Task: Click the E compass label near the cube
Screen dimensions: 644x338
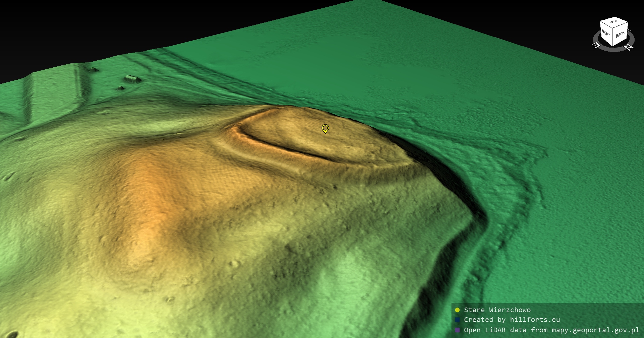Action: click(596, 45)
